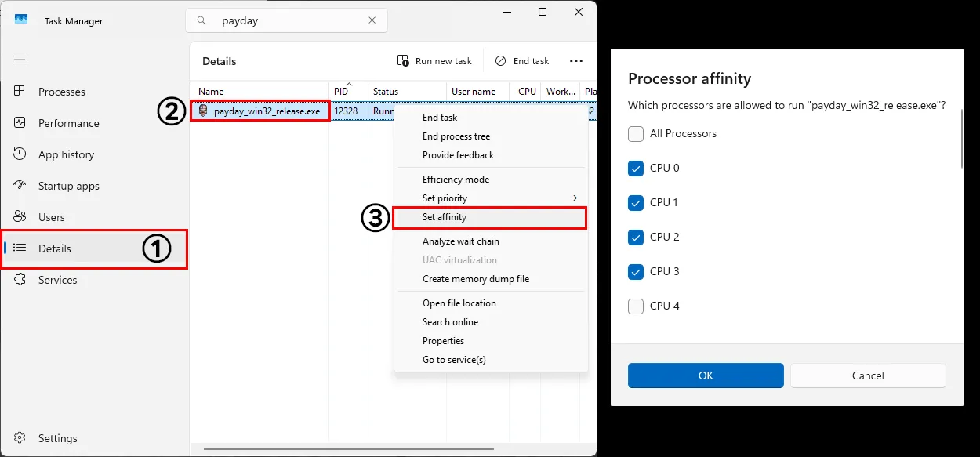Enable the All Processors checkbox

[636, 134]
